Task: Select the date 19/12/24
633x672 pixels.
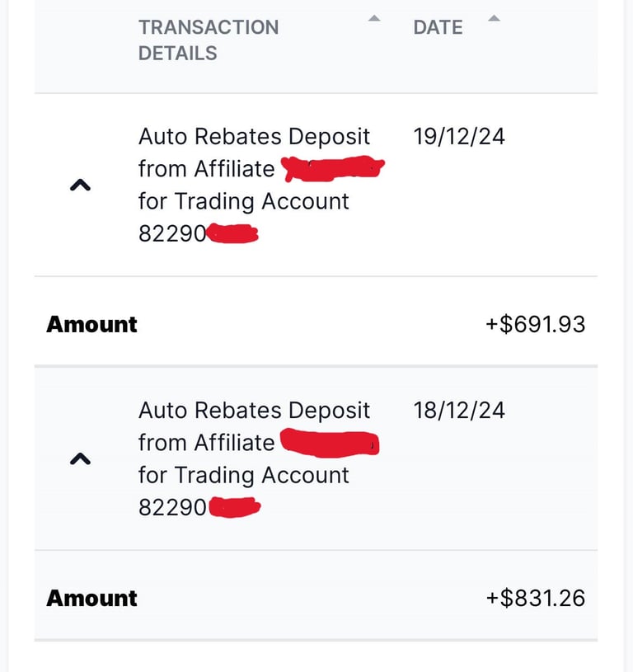Action: 460,136
